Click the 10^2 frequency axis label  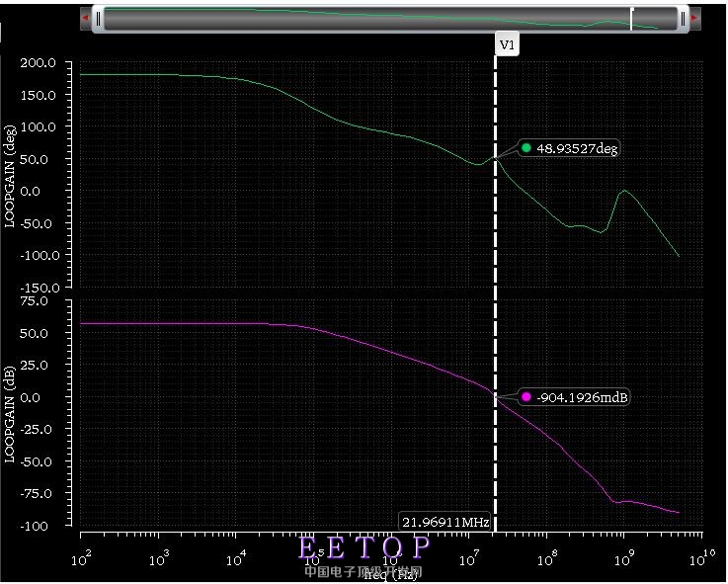coord(81,558)
